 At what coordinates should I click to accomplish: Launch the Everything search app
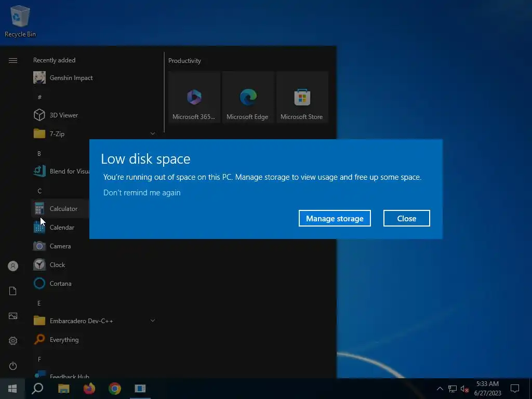pos(94,339)
